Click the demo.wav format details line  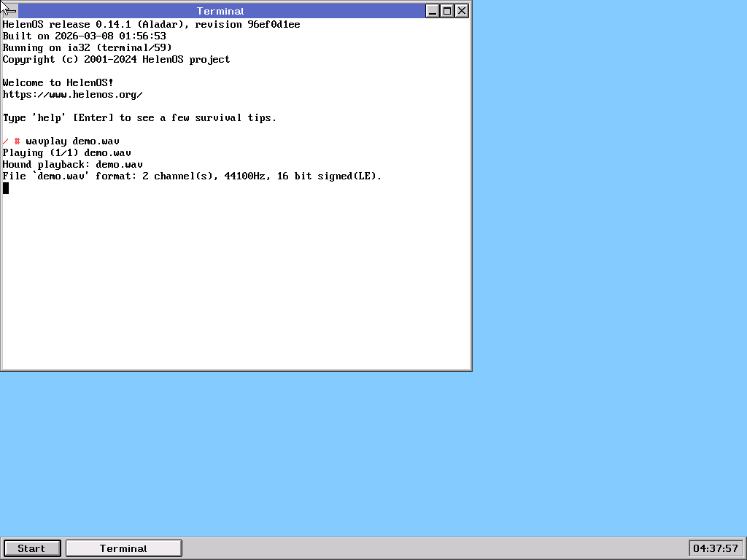point(192,176)
